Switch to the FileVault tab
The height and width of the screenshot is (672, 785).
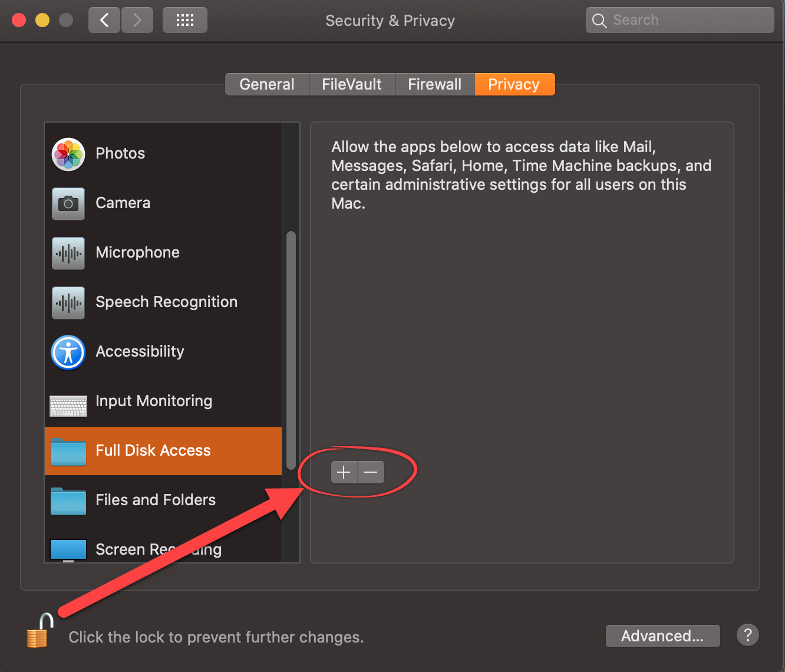click(352, 84)
